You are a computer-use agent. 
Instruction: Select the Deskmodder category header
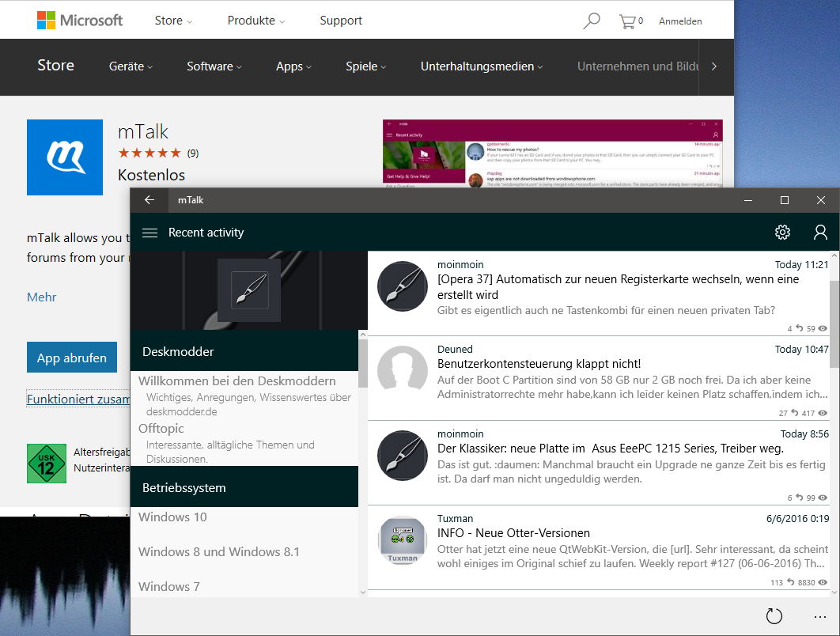[x=244, y=351]
